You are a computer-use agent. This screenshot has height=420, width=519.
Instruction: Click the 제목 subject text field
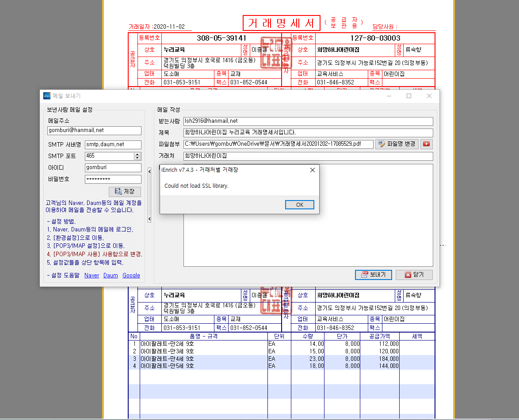[x=308, y=132]
